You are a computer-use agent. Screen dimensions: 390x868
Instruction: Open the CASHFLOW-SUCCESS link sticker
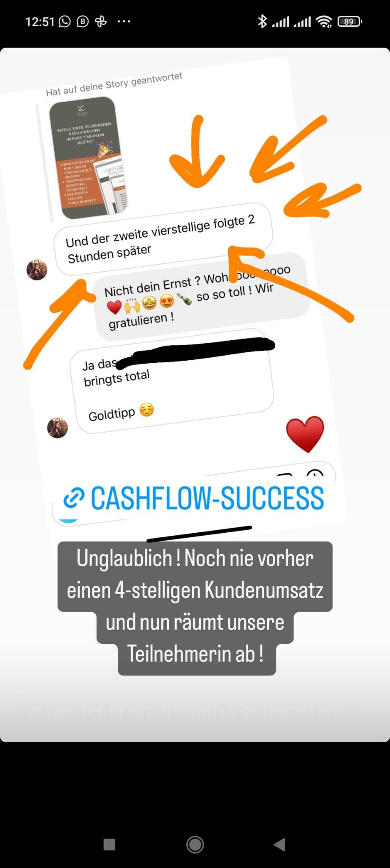tap(194, 498)
